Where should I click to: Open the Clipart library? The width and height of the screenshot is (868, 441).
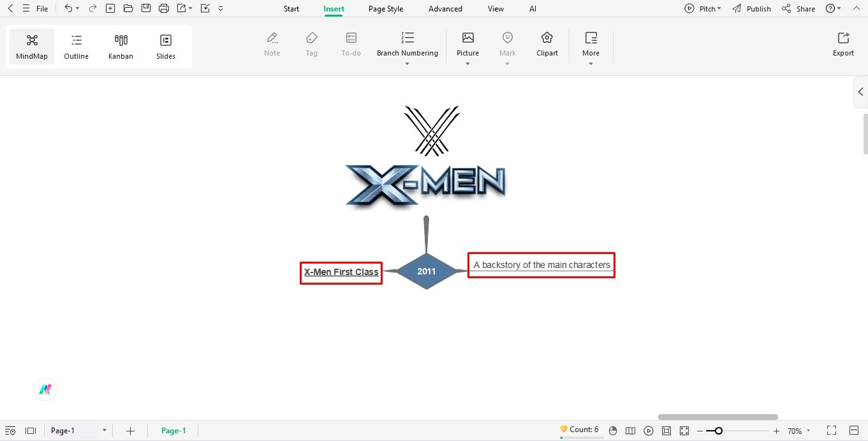[547, 44]
